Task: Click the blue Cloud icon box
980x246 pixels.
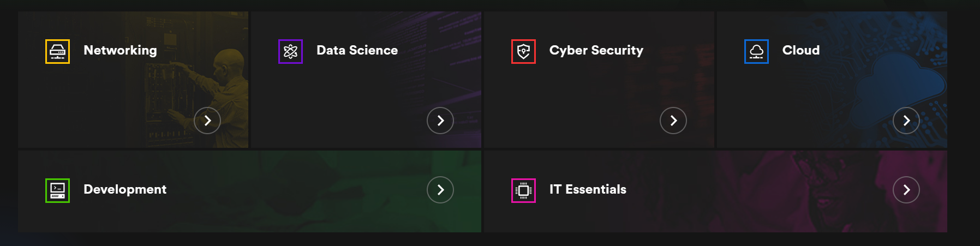Action: [756, 51]
